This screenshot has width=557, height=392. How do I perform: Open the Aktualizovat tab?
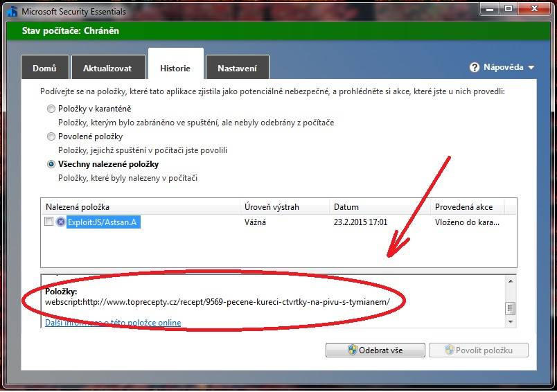coord(108,67)
